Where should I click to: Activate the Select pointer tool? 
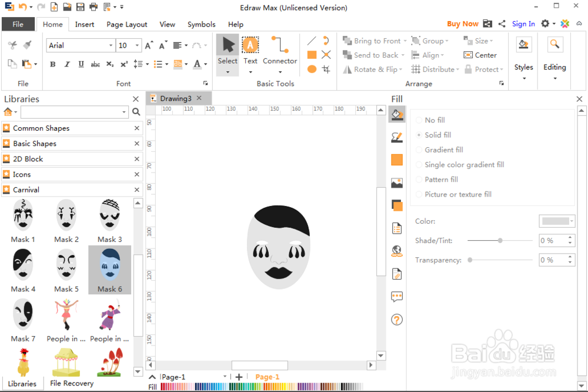pos(228,45)
